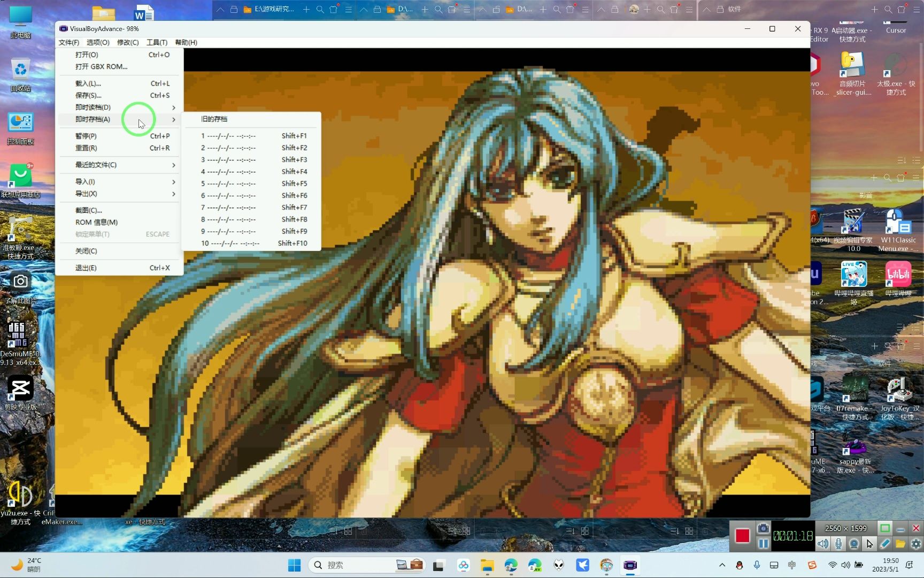Show hidden system tray icons
924x578 pixels.
click(722, 565)
